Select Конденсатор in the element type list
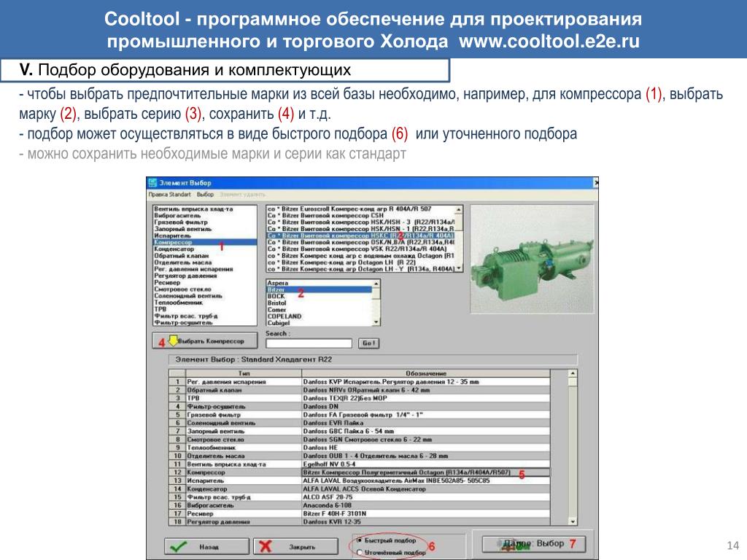This screenshot has width=747, height=560. pyautogui.click(x=205, y=249)
